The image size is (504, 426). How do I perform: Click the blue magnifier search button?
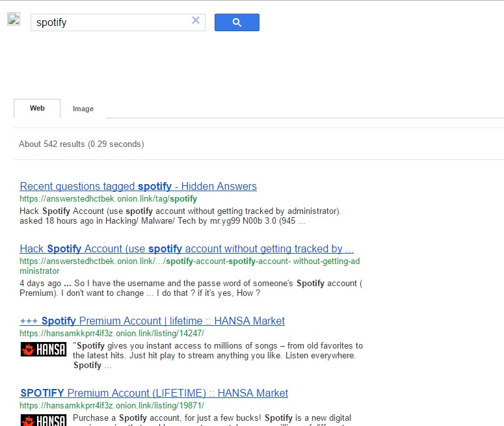pos(237,22)
